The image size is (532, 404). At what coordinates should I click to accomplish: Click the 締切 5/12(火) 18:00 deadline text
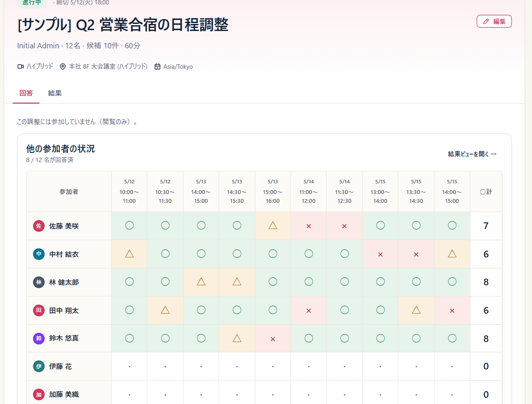pos(82,2)
